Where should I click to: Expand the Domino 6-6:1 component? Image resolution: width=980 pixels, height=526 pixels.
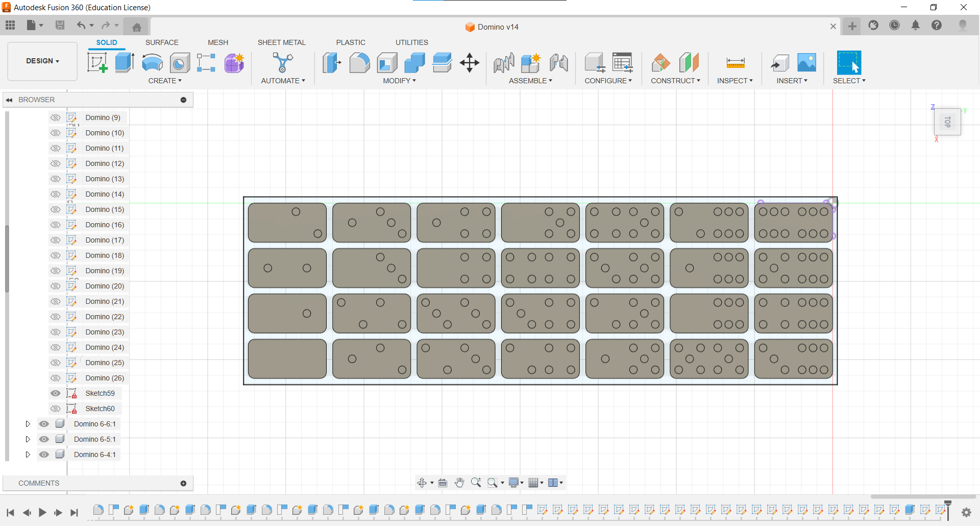pyautogui.click(x=28, y=424)
